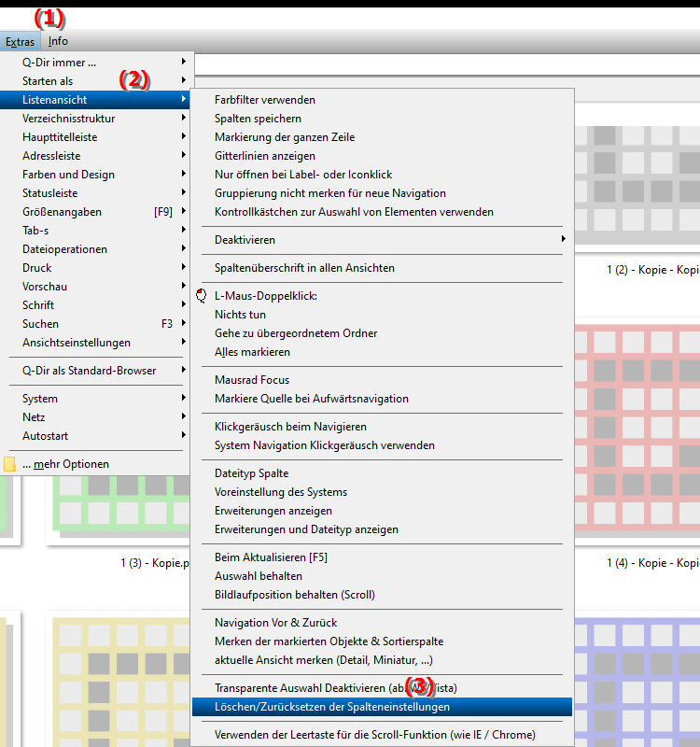
Task: Toggle Mausrad Focus option
Action: (x=382, y=380)
